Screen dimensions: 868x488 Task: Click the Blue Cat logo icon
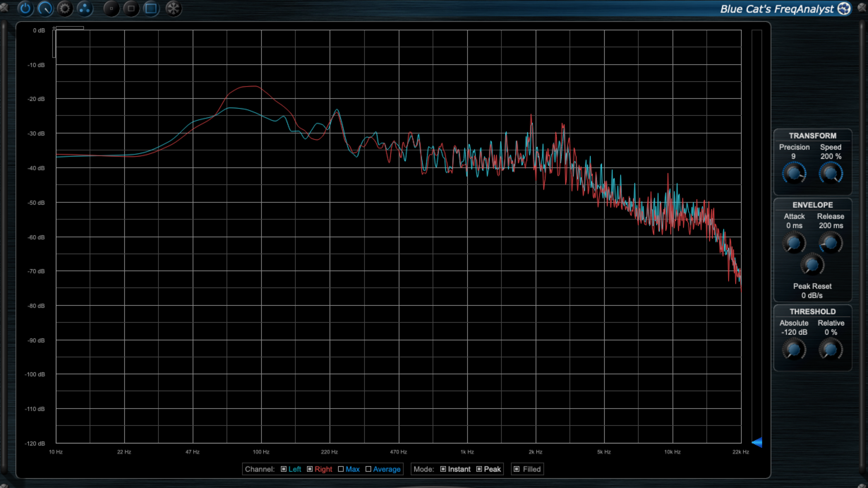pos(844,9)
